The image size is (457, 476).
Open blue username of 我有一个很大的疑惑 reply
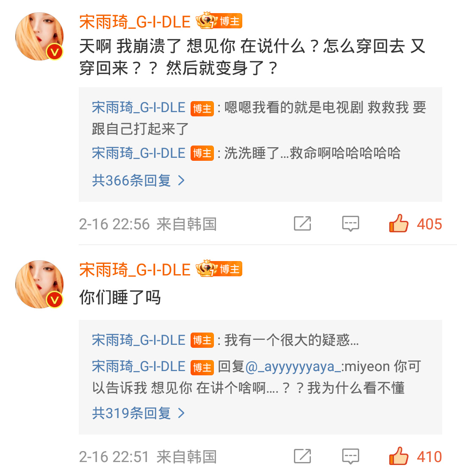coord(138,340)
